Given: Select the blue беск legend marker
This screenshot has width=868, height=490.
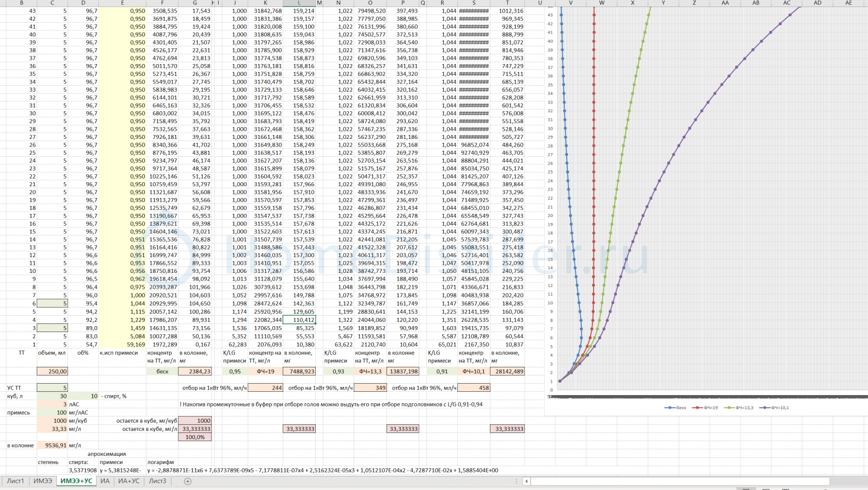Looking at the screenshot, I should [671, 408].
